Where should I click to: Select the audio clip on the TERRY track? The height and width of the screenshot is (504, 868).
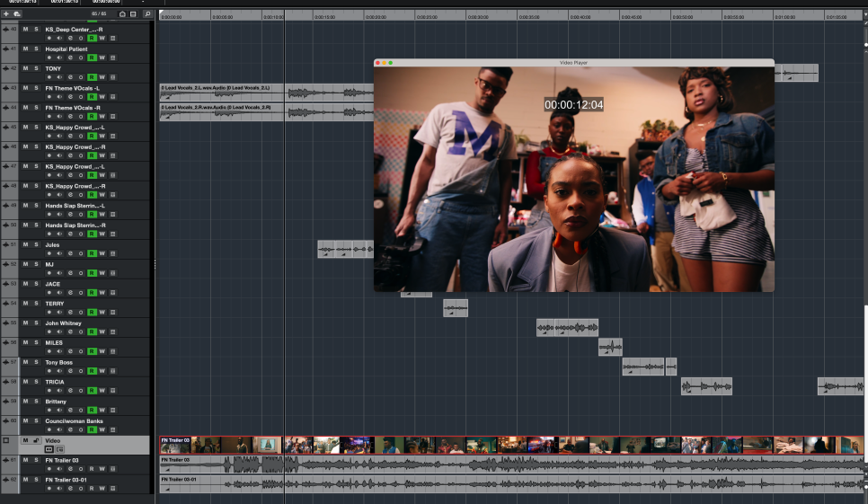click(456, 308)
